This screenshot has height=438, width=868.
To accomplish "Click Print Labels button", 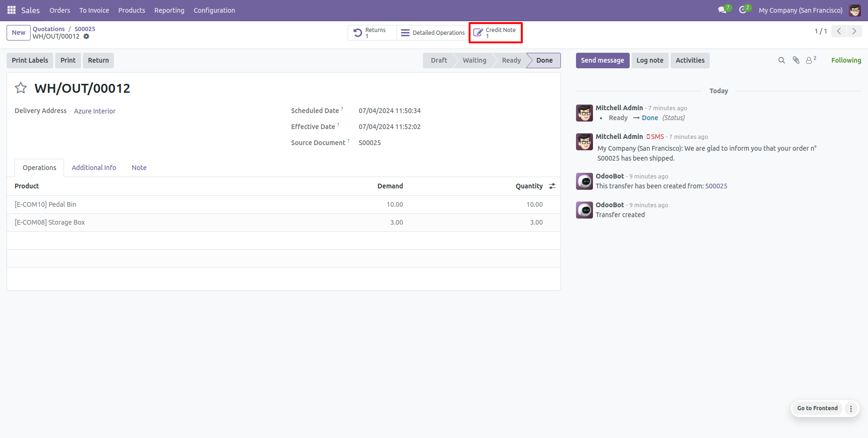I will point(30,60).
